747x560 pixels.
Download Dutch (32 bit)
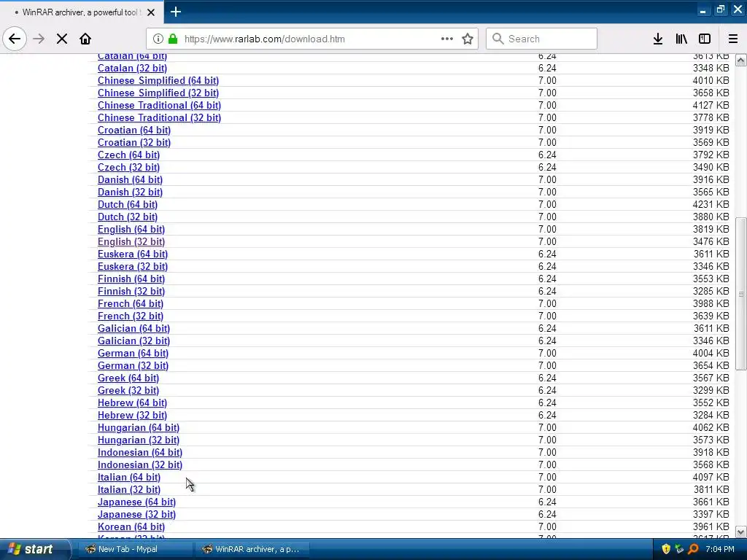click(128, 217)
